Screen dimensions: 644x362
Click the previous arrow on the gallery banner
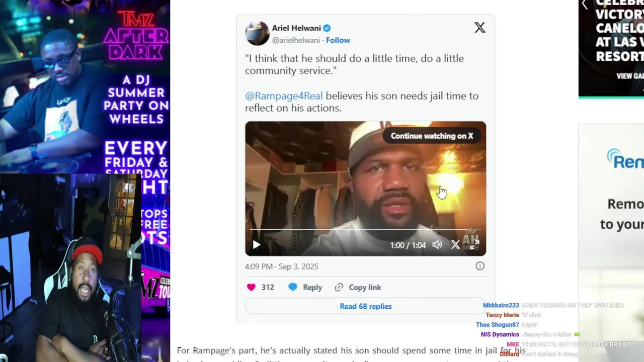585,5
